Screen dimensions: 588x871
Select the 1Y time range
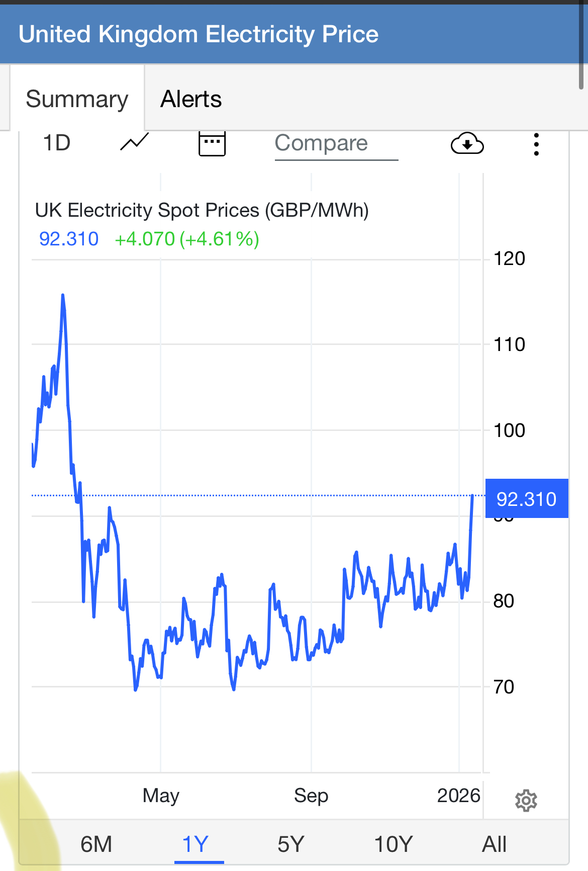point(195,844)
